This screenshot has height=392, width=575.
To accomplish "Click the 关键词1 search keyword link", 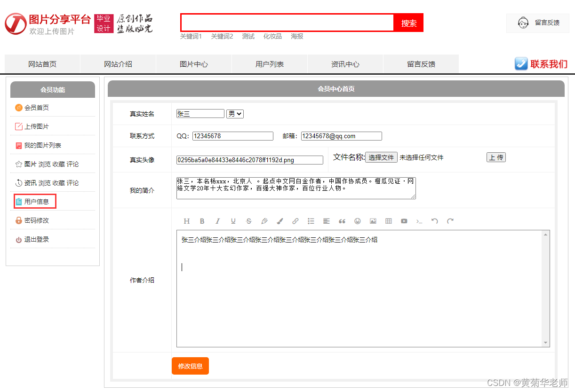I will click(191, 36).
